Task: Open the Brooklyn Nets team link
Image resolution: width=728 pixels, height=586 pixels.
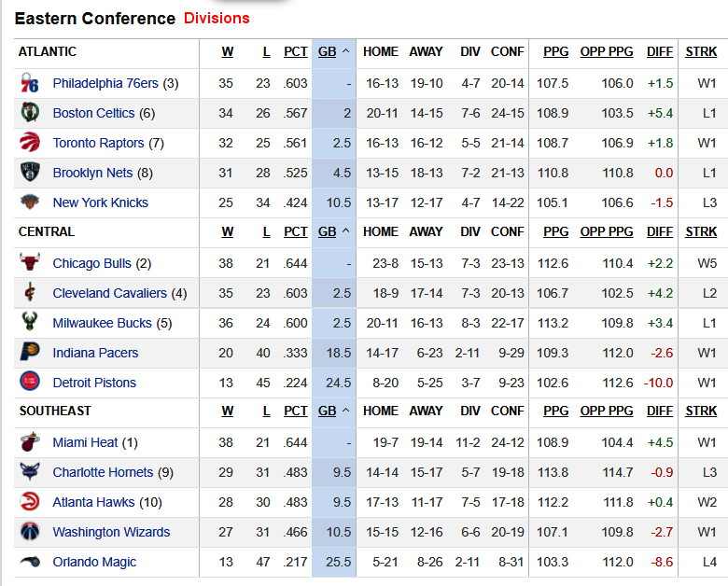Action: click(92, 174)
